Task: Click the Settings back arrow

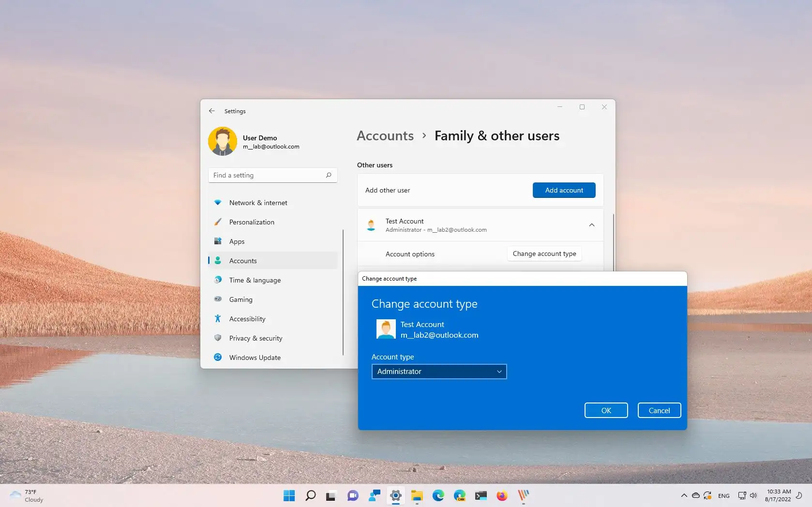Action: 212,111
